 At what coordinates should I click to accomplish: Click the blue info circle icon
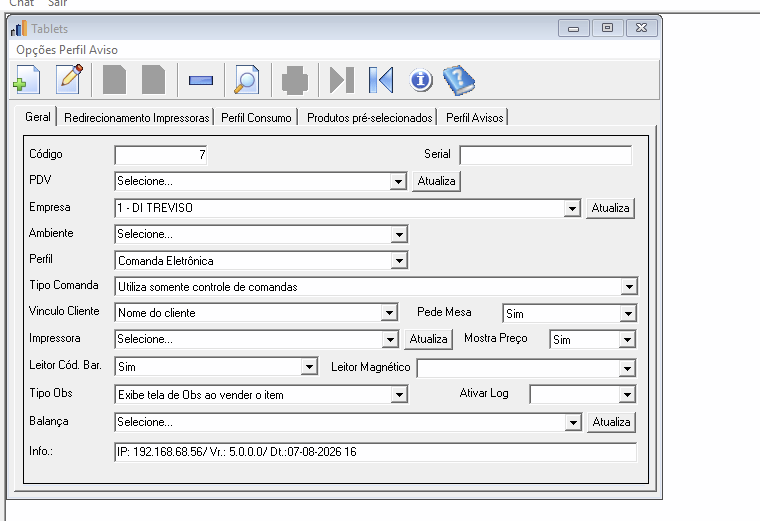(421, 79)
